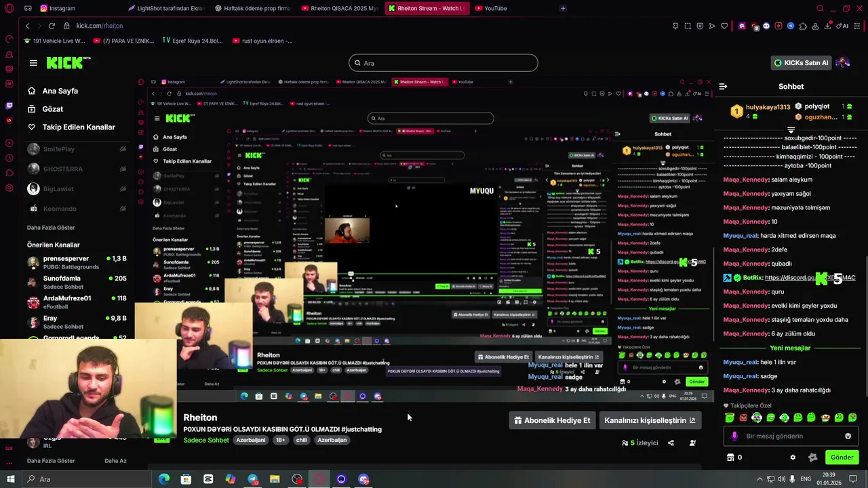Image resolution: width=868 pixels, height=488 pixels.
Task: Open browser snapshot tool icon
Action: click(687, 26)
